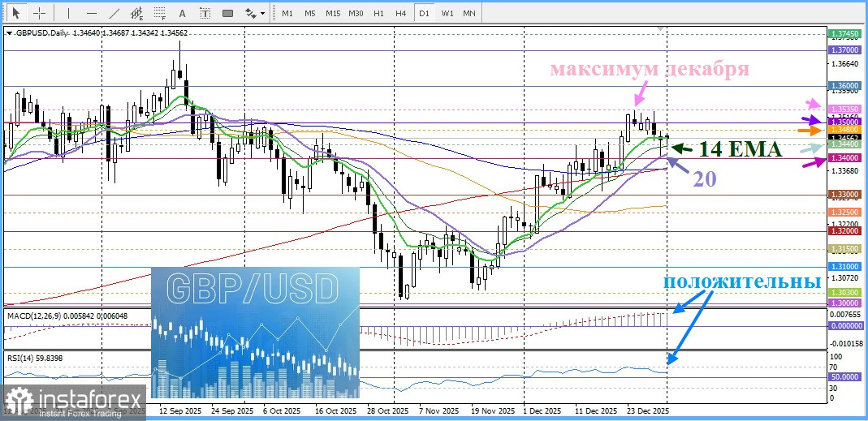Viewport: 868px width, 421px height.
Task: Switch chart to H1 timeframe
Action: (x=378, y=13)
